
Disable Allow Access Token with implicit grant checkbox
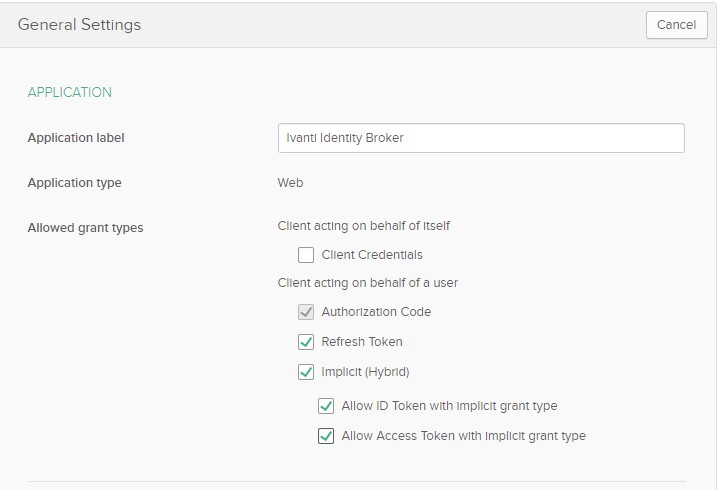pyautogui.click(x=326, y=436)
